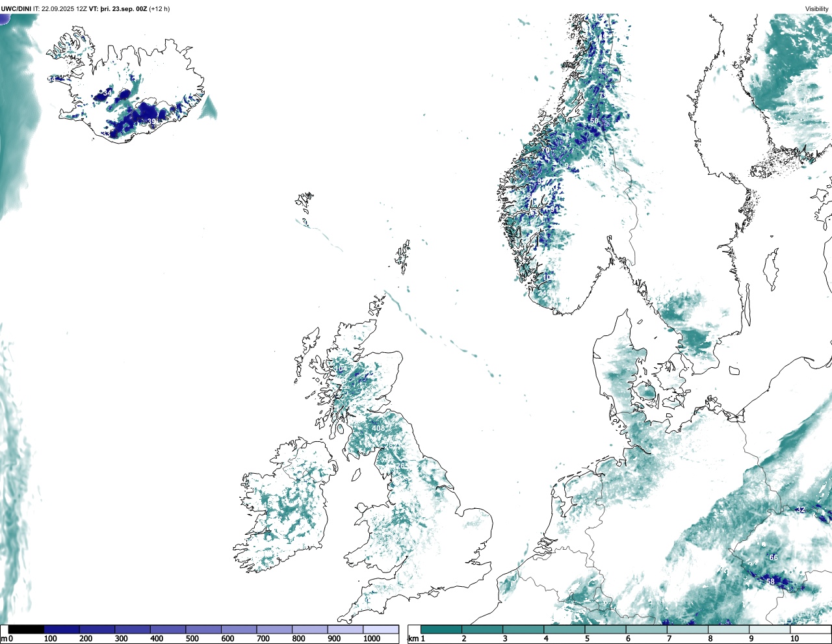Click the 99 value label in northern Norway
Viewport: 832px width, 644px height.
(x=603, y=71)
